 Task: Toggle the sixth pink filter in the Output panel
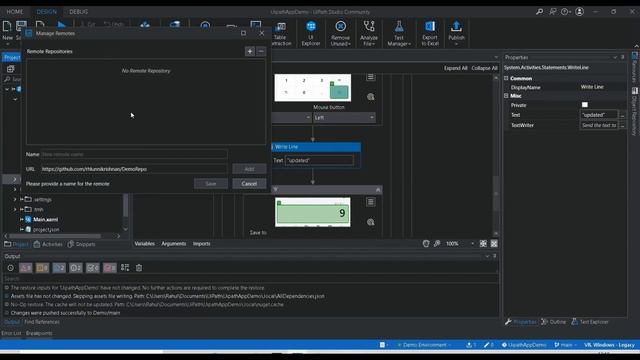[x=109, y=268]
